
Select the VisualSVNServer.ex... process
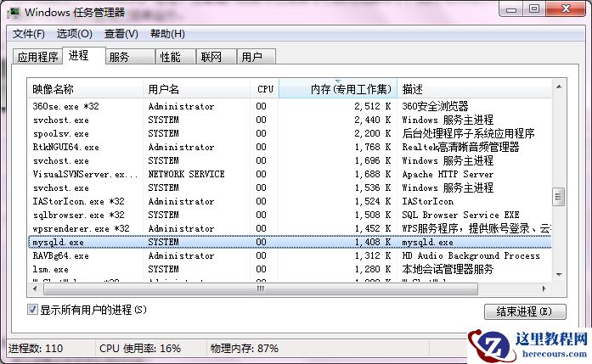click(290, 174)
